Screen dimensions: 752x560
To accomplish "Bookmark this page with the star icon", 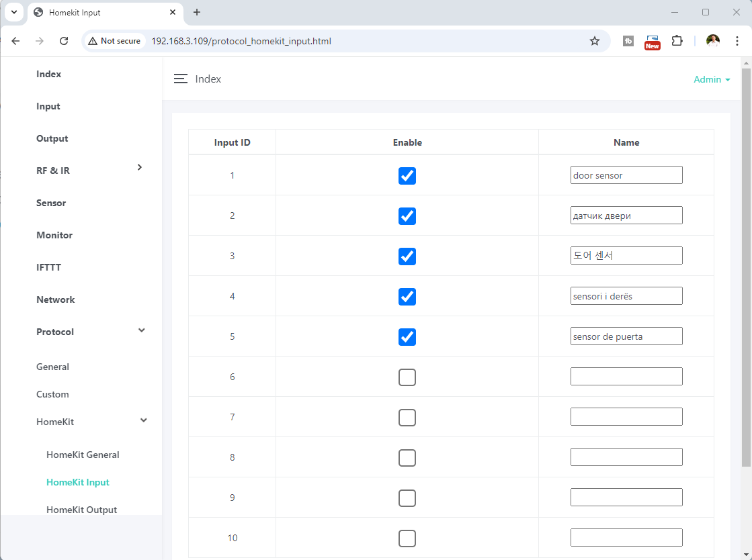I will point(594,41).
